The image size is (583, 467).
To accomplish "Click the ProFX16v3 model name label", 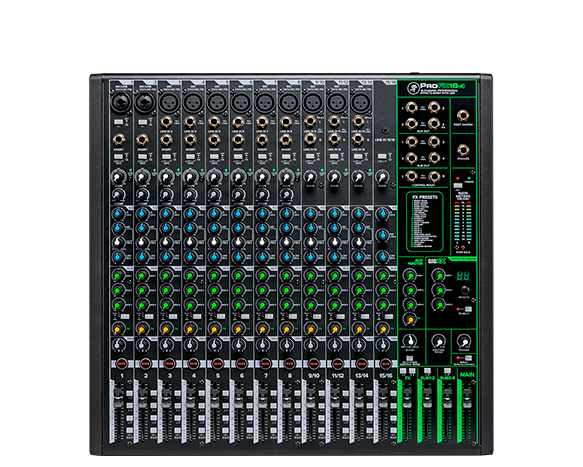I will pyautogui.click(x=443, y=86).
